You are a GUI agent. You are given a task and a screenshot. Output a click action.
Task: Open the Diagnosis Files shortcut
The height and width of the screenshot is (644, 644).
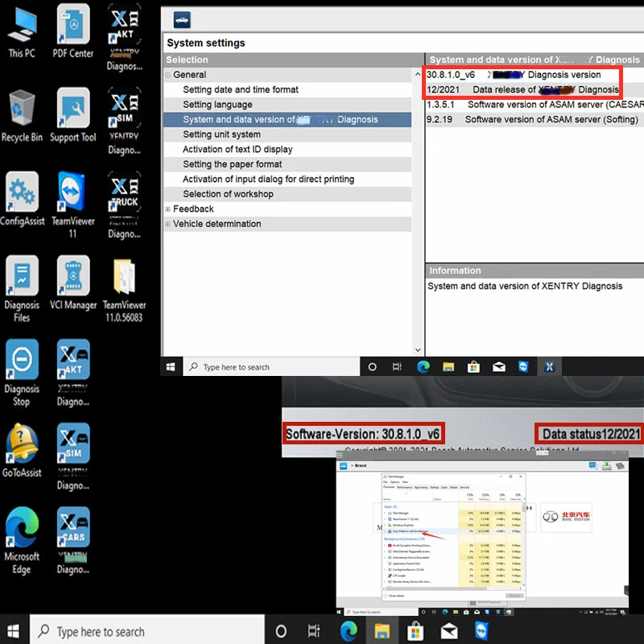pos(22,289)
